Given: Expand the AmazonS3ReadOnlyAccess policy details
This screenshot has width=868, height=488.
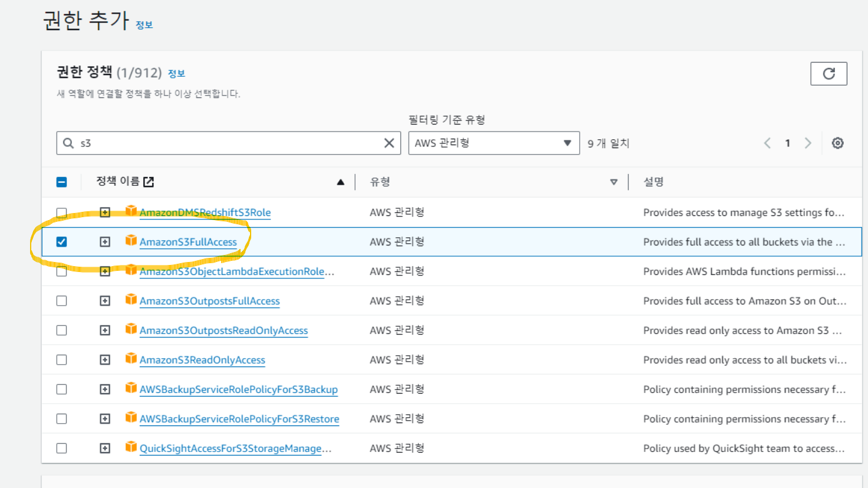Looking at the screenshot, I should (105, 360).
